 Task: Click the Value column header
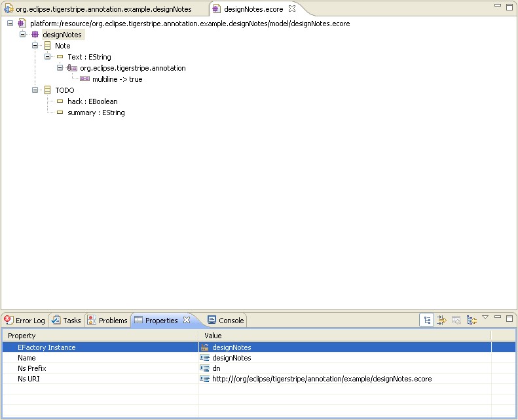(345, 336)
